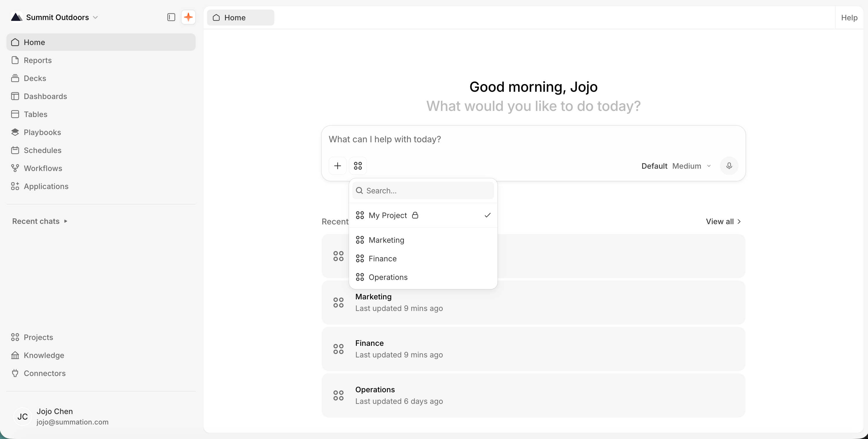
Task: Click the plus attach button in chat box
Action: pyautogui.click(x=337, y=166)
